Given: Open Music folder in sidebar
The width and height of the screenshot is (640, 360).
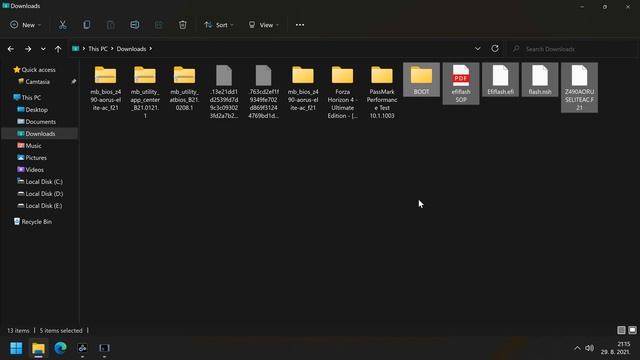Looking at the screenshot, I should (x=33, y=146).
